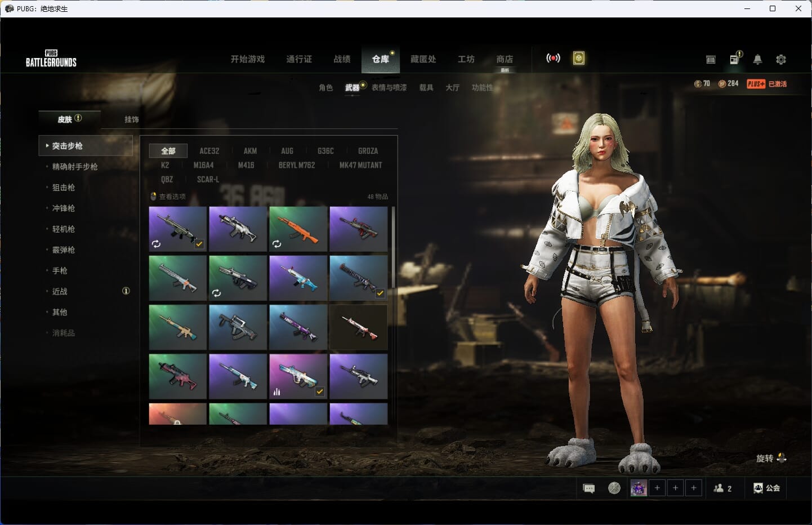Click swap icon on dark bullpup skin
812x525 pixels.
point(216,293)
